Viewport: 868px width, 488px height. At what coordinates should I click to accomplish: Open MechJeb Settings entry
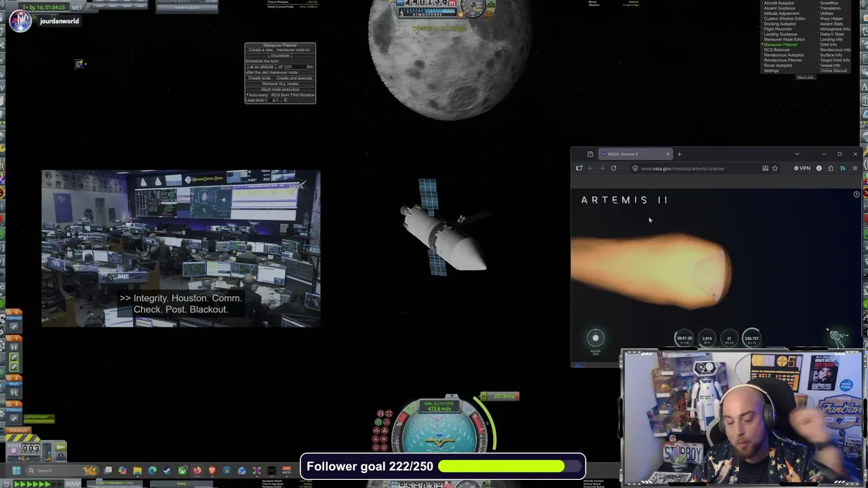pyautogui.click(x=771, y=70)
